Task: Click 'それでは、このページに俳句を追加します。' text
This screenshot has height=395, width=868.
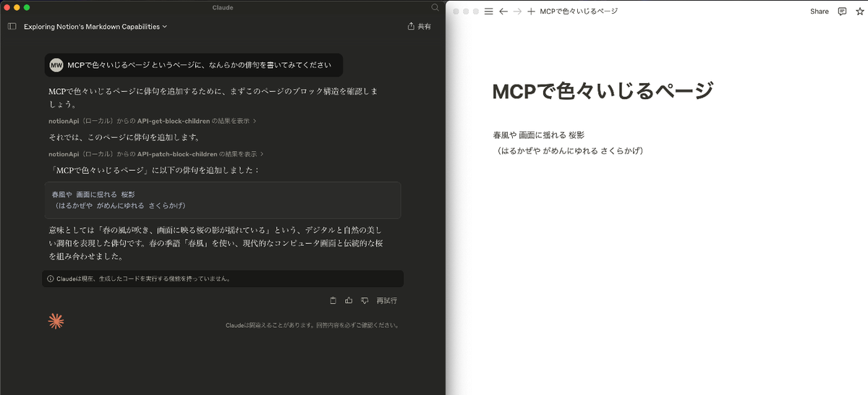Action: coord(124,137)
